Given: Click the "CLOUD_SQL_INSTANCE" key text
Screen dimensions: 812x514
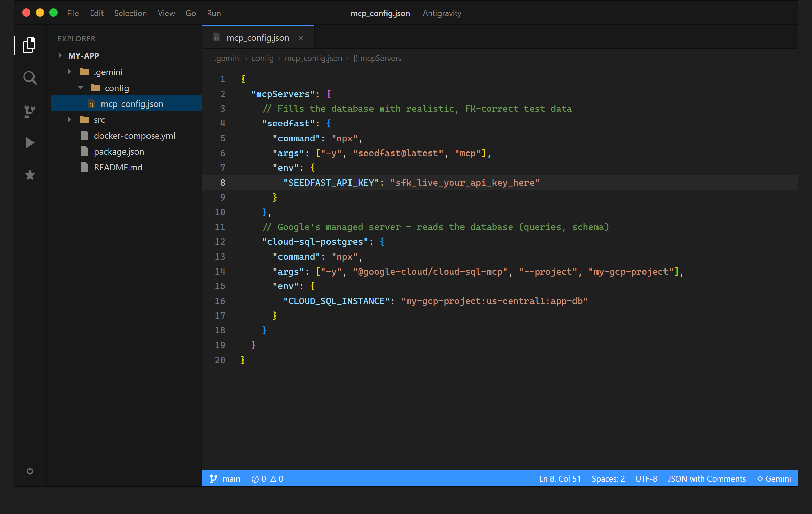Looking at the screenshot, I should pos(336,301).
